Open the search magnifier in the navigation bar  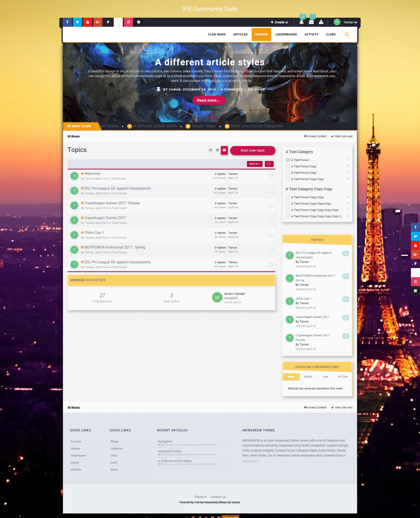click(x=347, y=34)
